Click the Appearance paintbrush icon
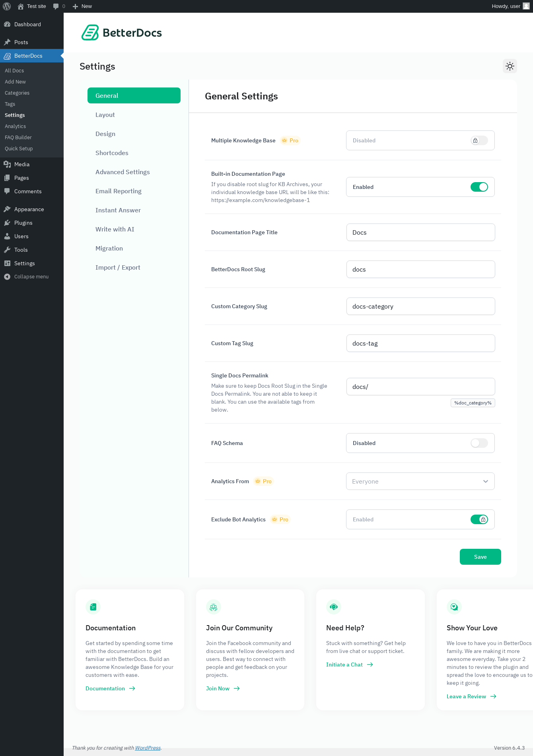Screen dimensions: 533x756 [x=7, y=209]
